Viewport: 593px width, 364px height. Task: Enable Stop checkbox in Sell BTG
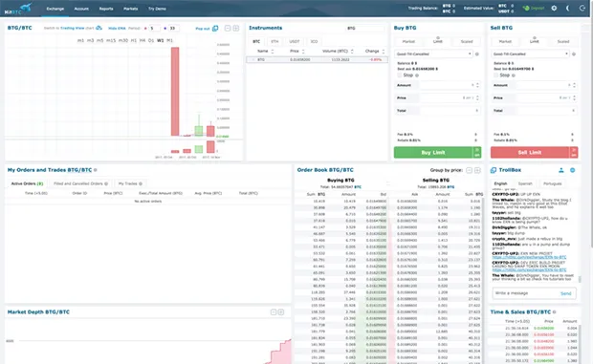495,75
